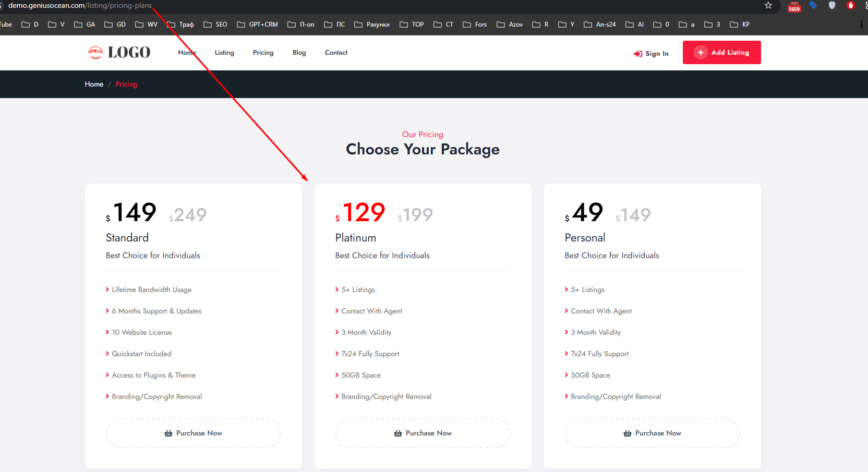This screenshot has height=472, width=868.
Task: Click the Standard plan title
Action: point(127,238)
